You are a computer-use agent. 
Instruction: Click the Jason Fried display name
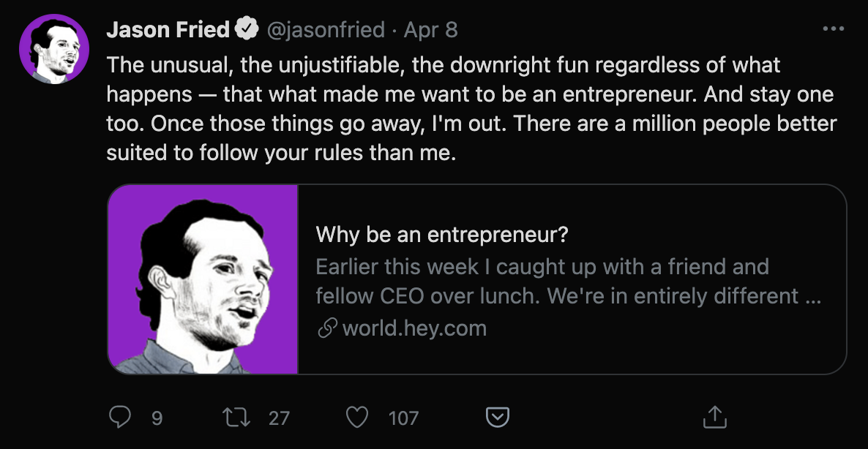tap(168, 30)
